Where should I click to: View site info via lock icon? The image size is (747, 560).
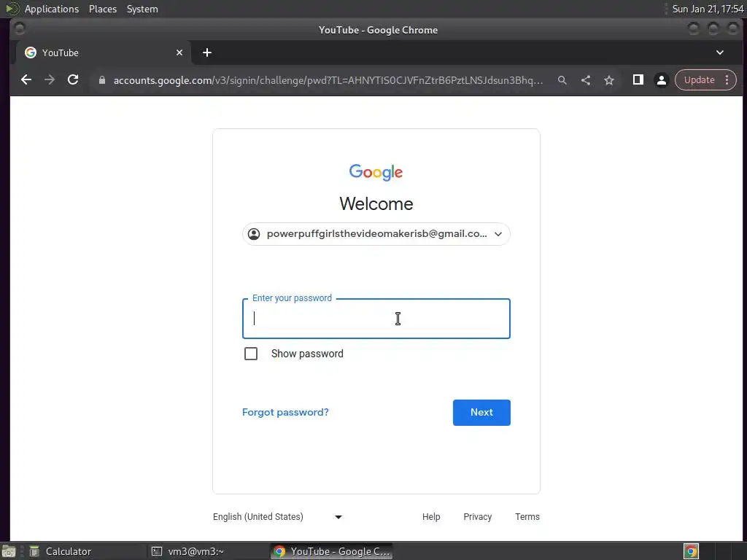pyautogui.click(x=101, y=80)
